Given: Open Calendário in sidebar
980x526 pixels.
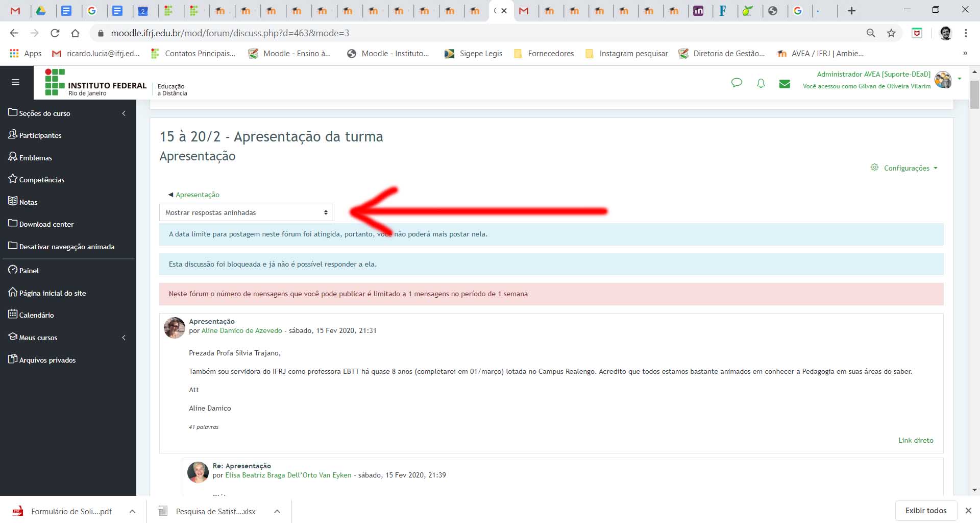Looking at the screenshot, I should point(31,315).
